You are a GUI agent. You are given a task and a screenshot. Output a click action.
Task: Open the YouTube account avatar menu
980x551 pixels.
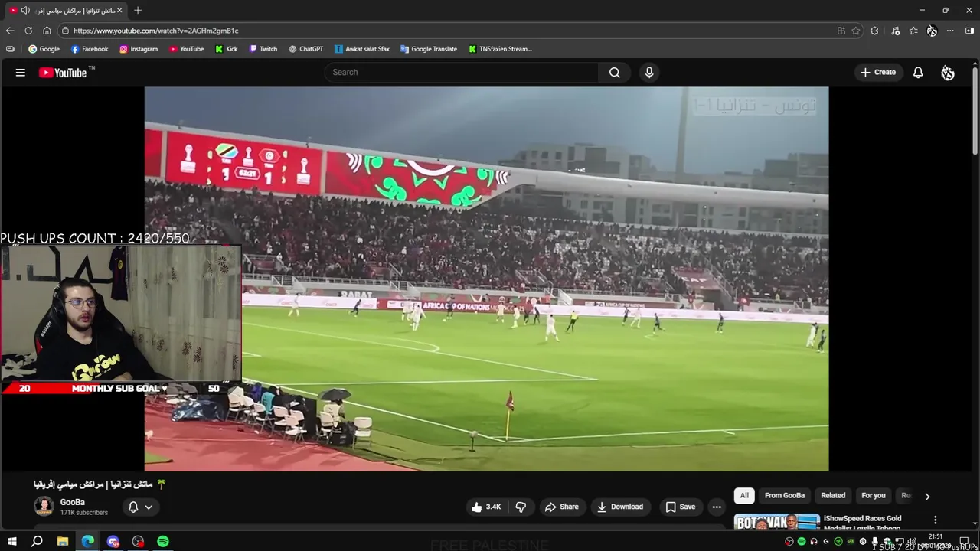tap(948, 73)
